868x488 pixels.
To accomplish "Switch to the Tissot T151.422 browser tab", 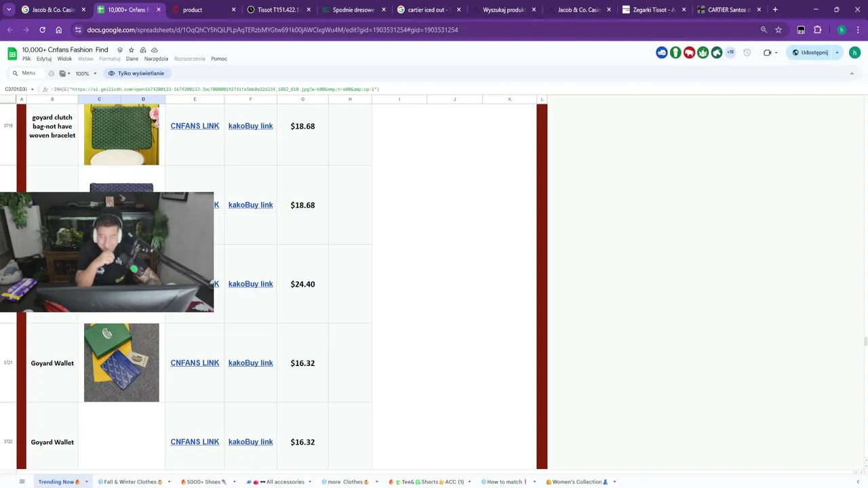I will point(278,9).
